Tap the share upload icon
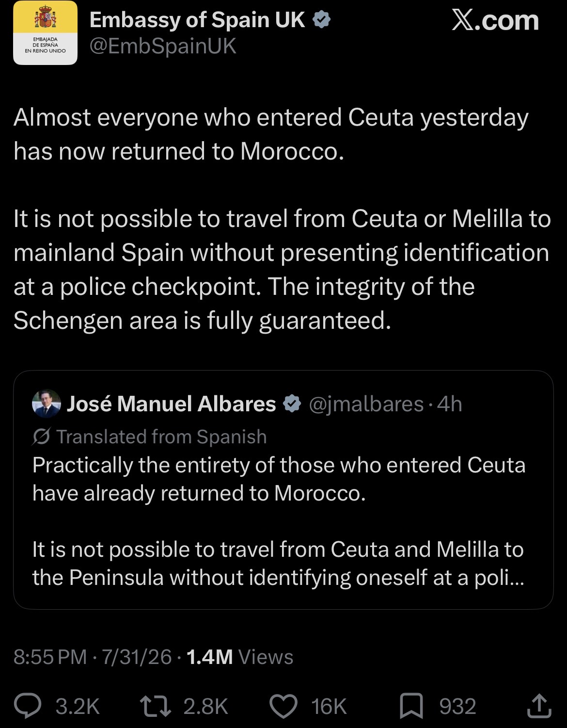 (539, 706)
